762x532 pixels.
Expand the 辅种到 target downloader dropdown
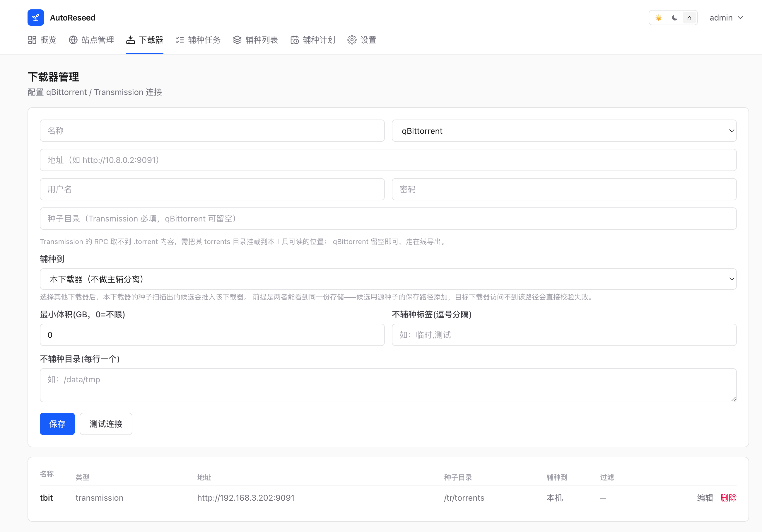pos(388,279)
